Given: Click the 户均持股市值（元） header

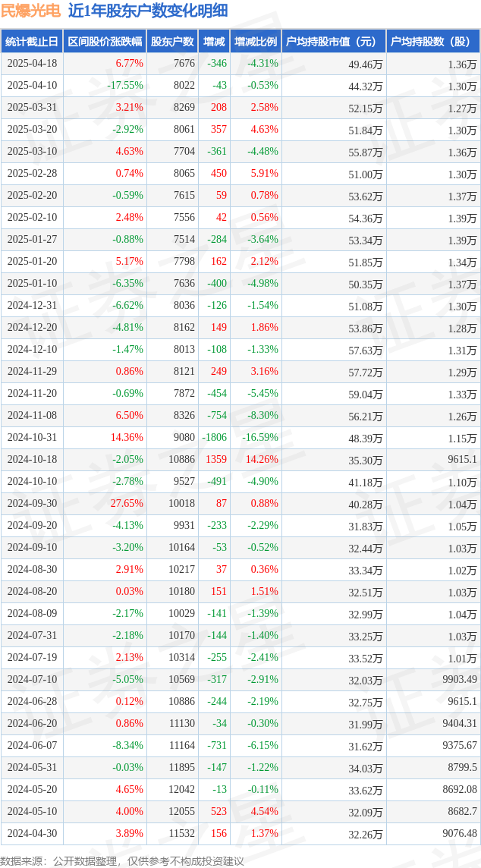Looking at the screenshot, I should coord(334,42).
